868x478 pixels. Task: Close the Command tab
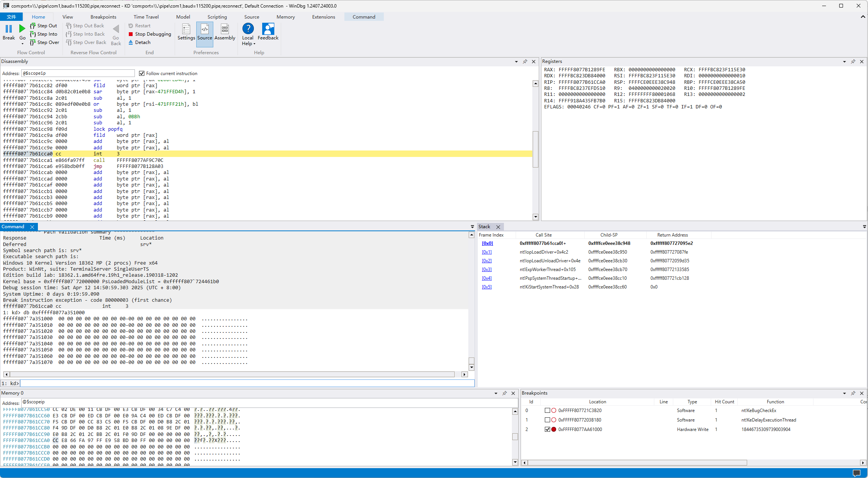(x=32, y=227)
